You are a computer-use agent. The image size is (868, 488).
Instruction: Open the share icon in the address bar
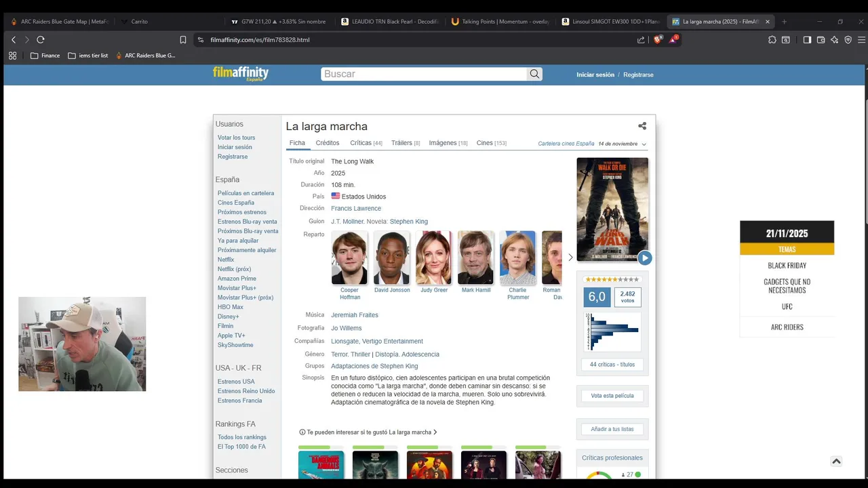641,40
